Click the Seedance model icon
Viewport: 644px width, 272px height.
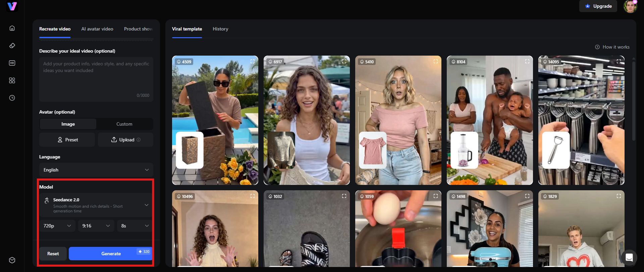click(47, 201)
